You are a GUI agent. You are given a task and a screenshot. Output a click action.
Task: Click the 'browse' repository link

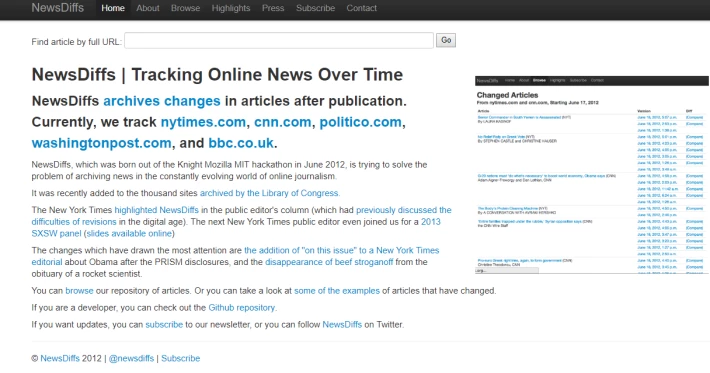pyautogui.click(x=79, y=291)
